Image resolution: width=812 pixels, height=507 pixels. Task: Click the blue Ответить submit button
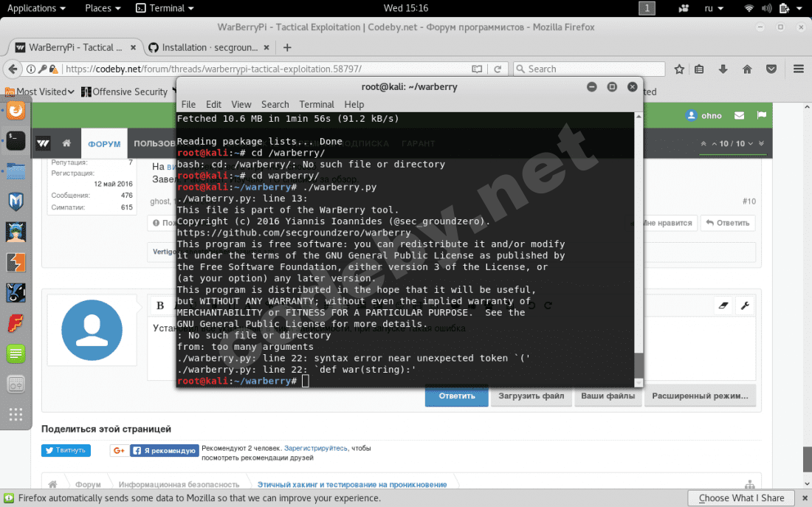[x=456, y=396]
